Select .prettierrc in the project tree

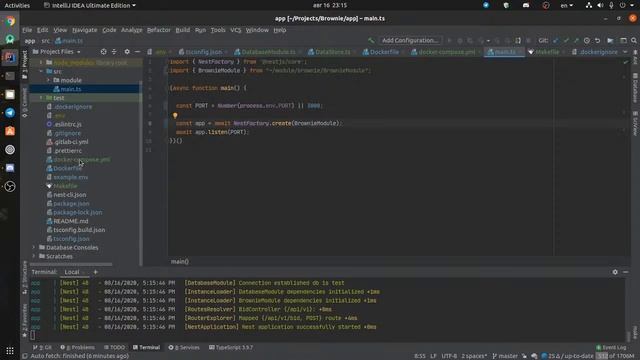click(67, 151)
